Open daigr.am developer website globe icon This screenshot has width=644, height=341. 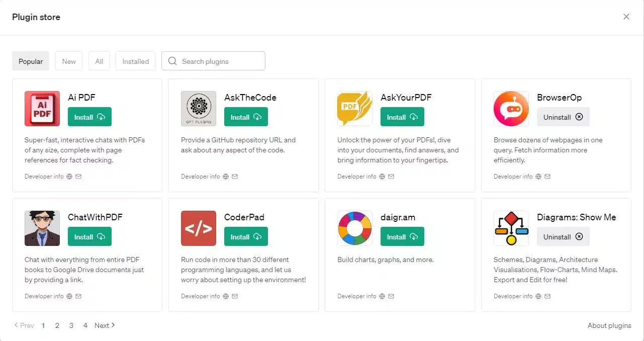point(382,296)
